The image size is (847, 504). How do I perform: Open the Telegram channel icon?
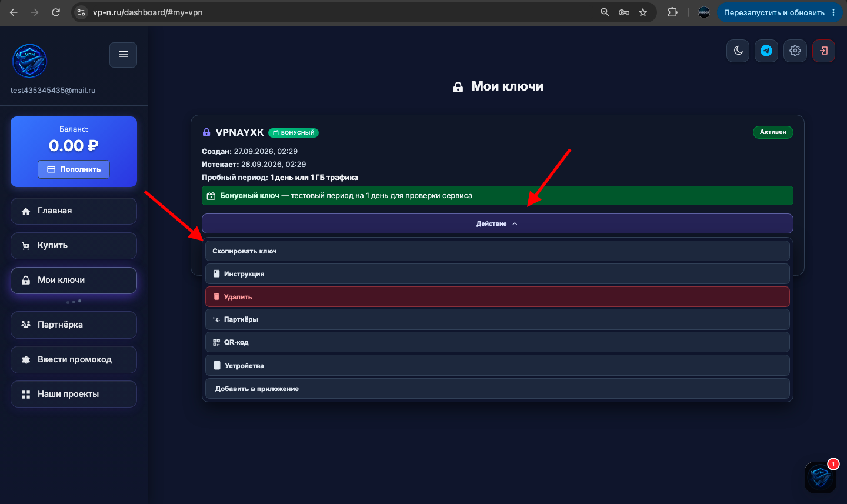pyautogui.click(x=766, y=51)
